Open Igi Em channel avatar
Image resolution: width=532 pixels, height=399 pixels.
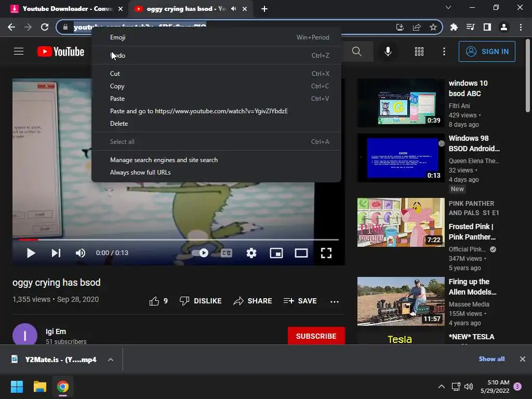25,335
